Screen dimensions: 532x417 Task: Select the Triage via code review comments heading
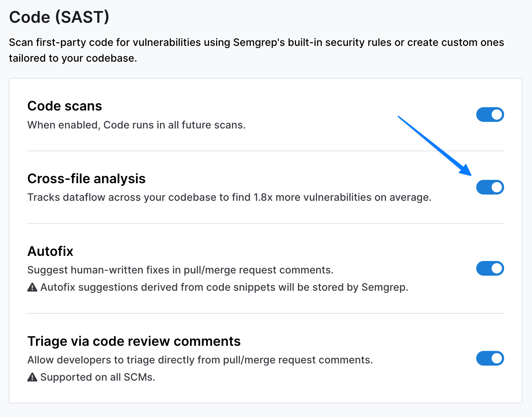point(134,341)
